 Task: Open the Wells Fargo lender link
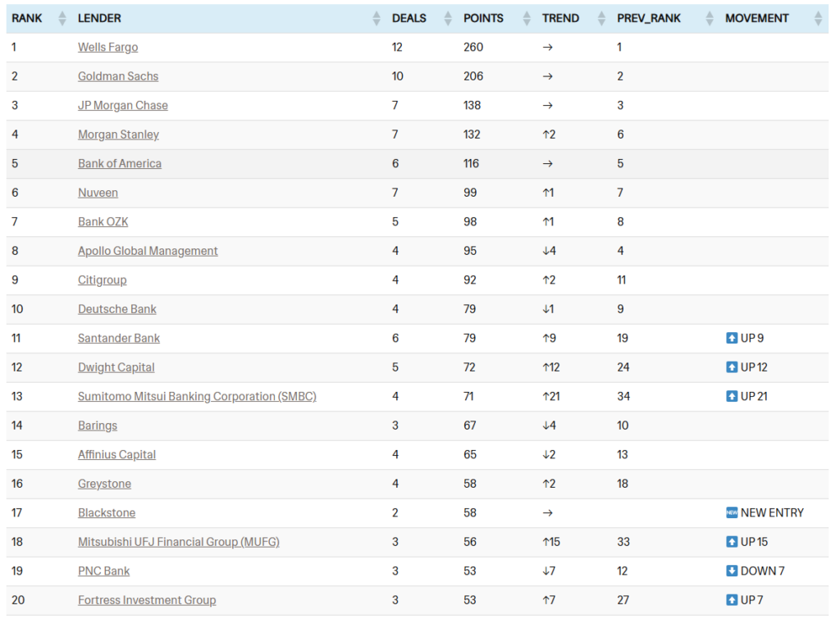[107, 48]
